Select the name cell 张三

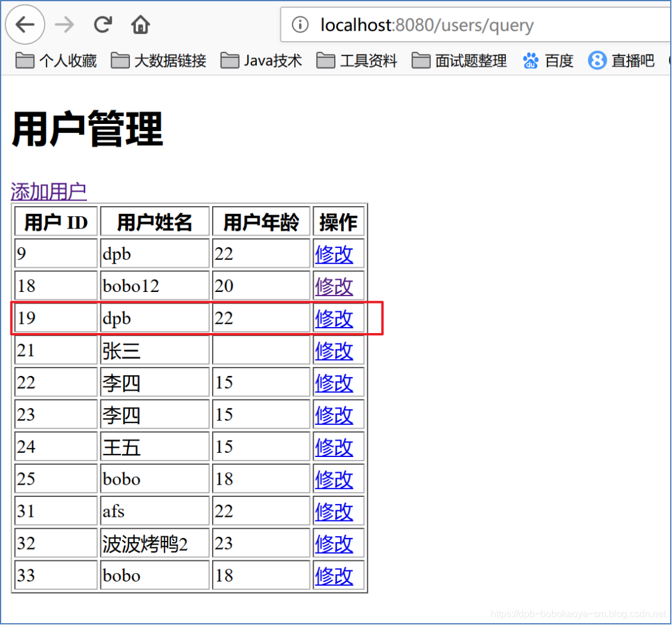pyautogui.click(x=155, y=350)
